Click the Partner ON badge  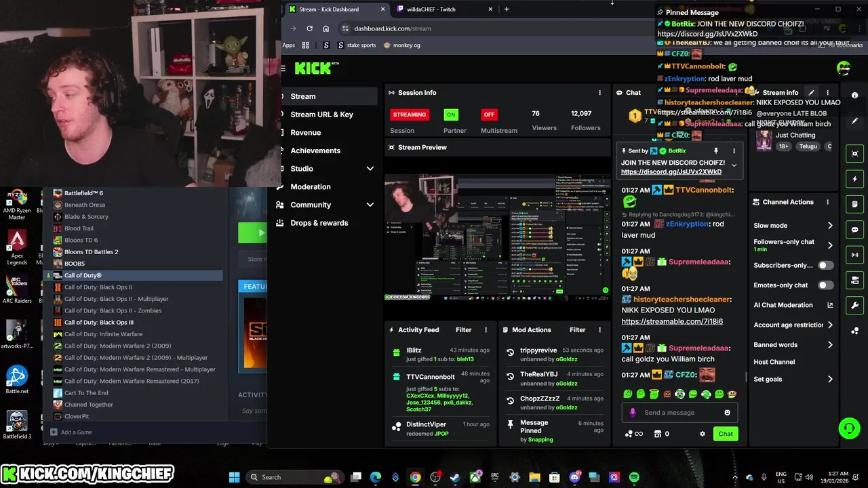coord(451,115)
